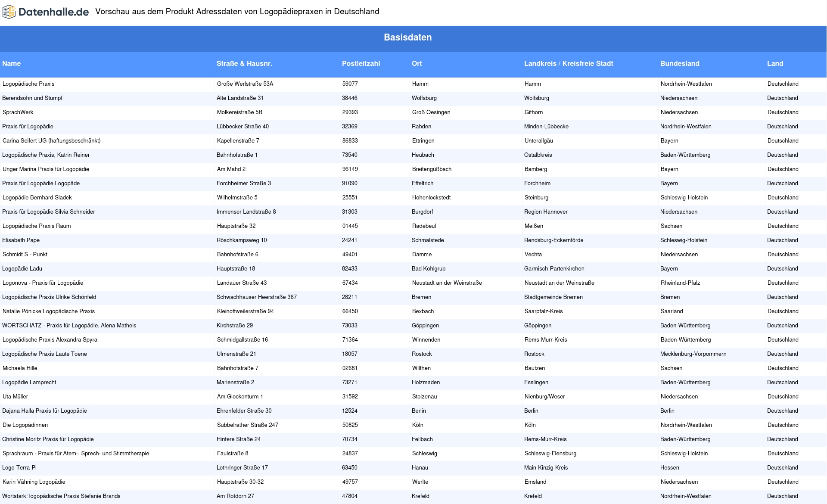
Task: Click the Landkreis / Kreisfreie Stadt column header
Action: point(569,64)
